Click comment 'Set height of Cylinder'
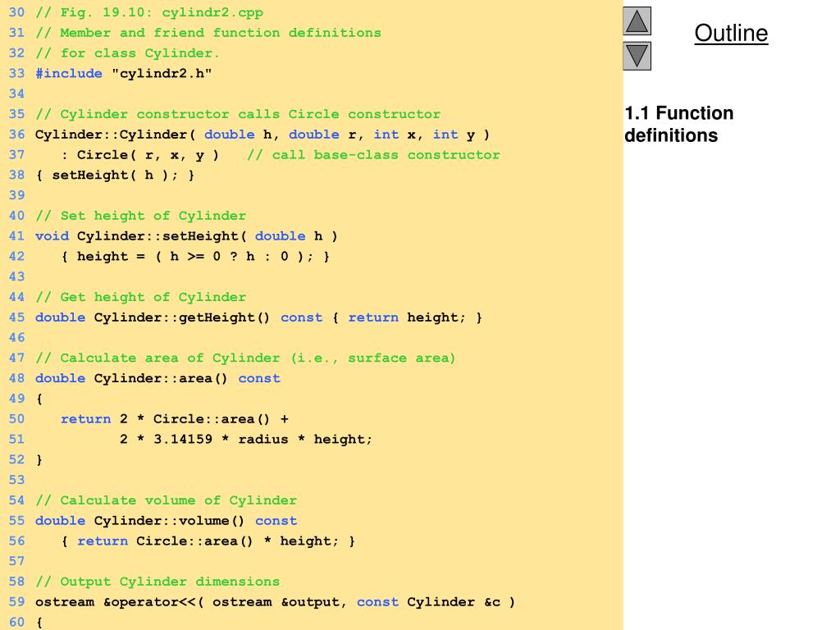840x630 pixels. (141, 216)
